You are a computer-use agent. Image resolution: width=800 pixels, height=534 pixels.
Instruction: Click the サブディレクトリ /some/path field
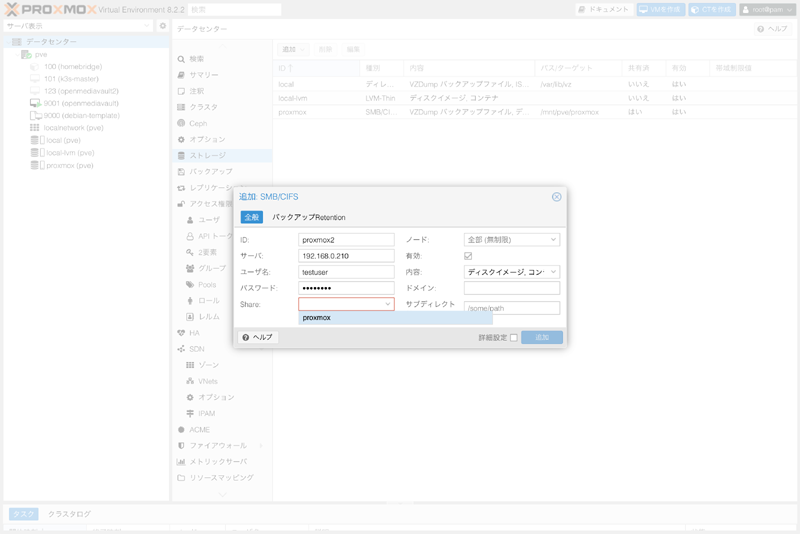point(512,308)
